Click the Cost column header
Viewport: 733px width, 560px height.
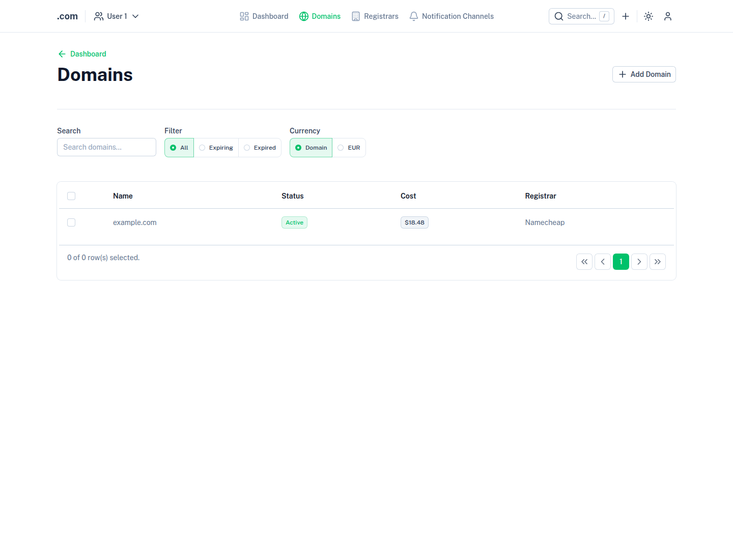pos(408,196)
